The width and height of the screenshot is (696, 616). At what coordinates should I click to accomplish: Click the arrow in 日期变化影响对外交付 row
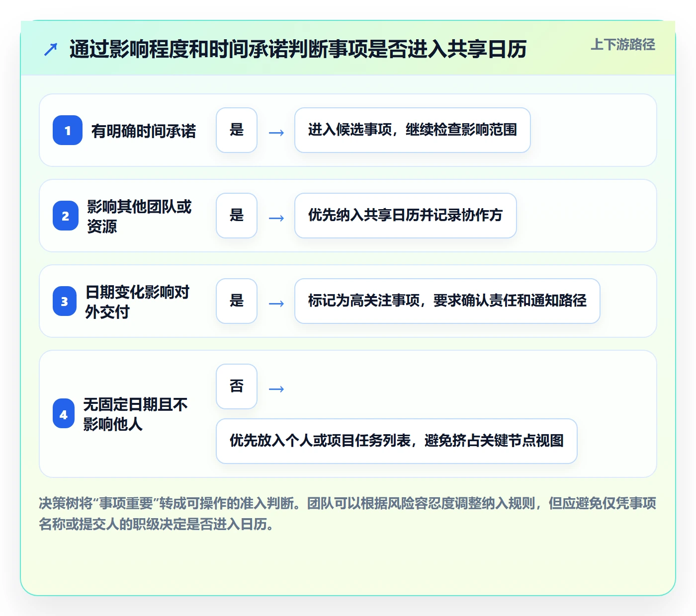276,304
